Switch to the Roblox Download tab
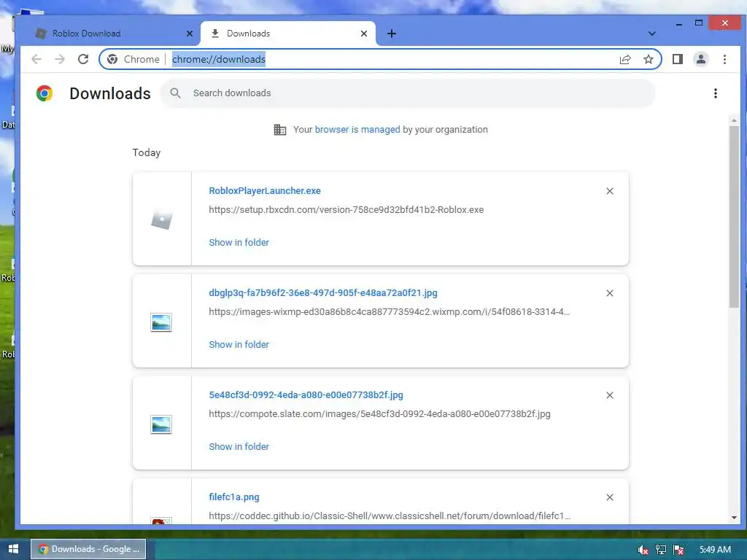 pyautogui.click(x=108, y=34)
